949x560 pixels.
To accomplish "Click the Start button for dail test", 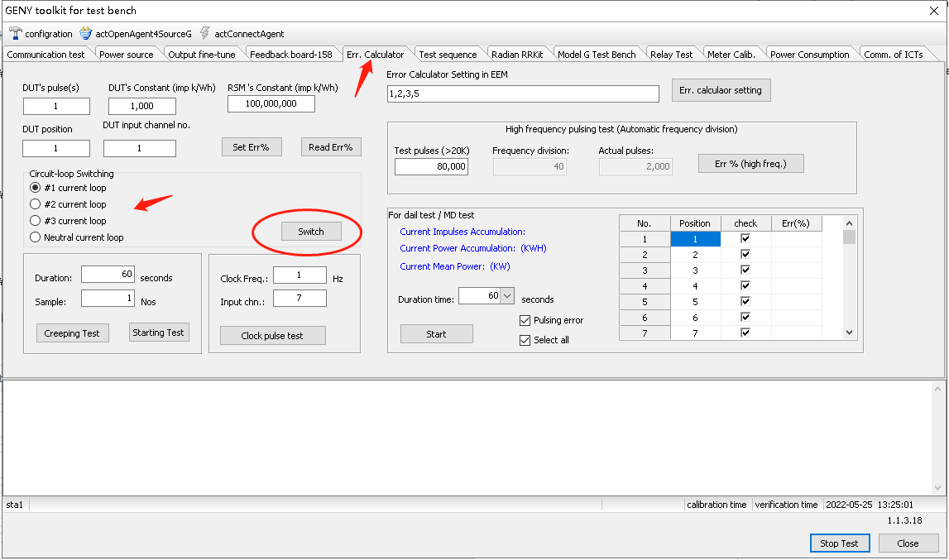I will pyautogui.click(x=436, y=333).
